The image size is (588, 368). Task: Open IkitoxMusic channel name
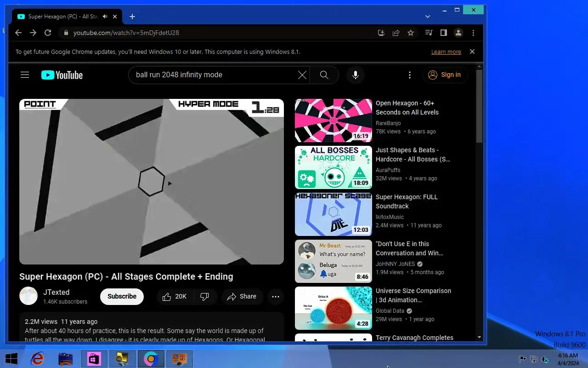(390, 217)
